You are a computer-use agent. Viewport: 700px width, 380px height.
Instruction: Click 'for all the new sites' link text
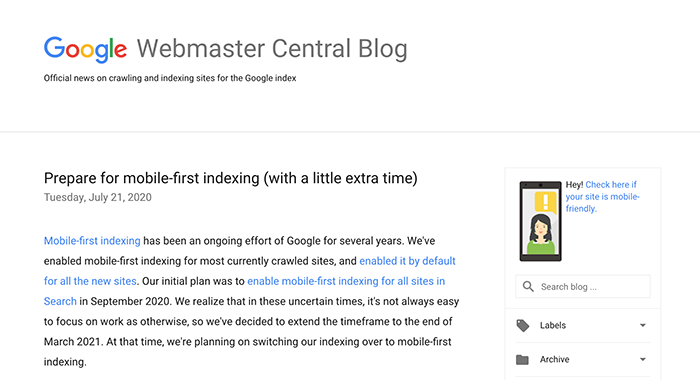pyautogui.click(x=90, y=281)
